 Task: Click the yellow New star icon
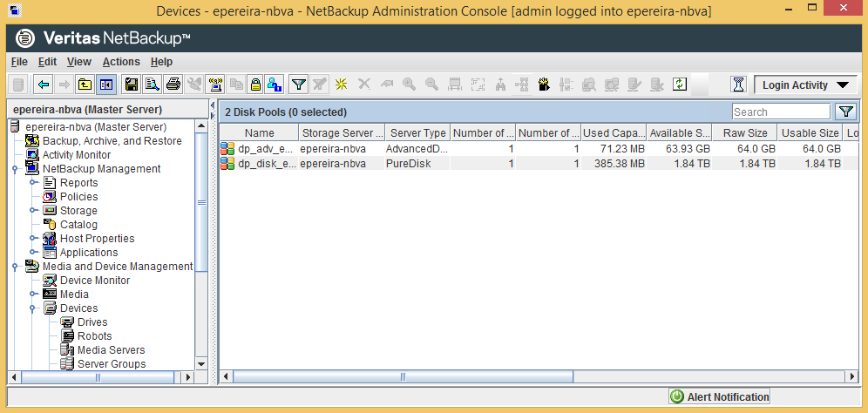341,85
